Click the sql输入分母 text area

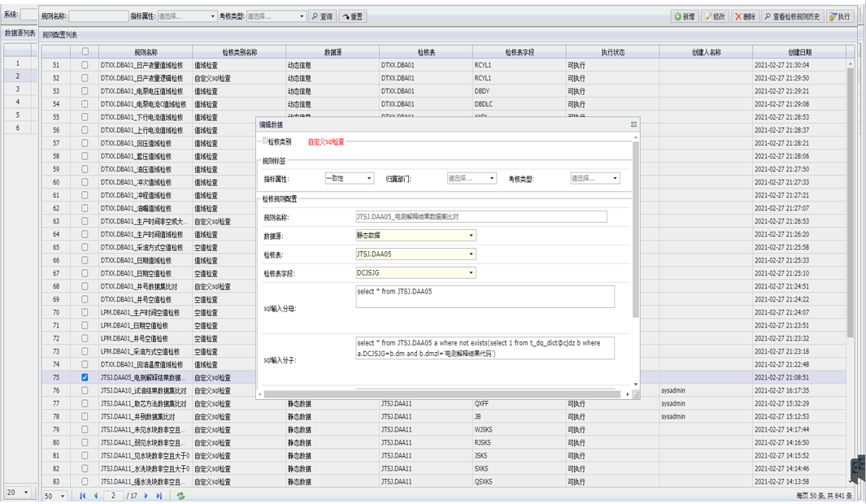tap(485, 297)
